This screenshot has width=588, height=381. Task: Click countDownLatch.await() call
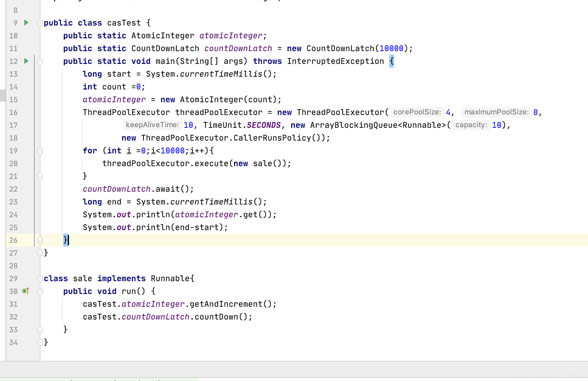pos(138,189)
